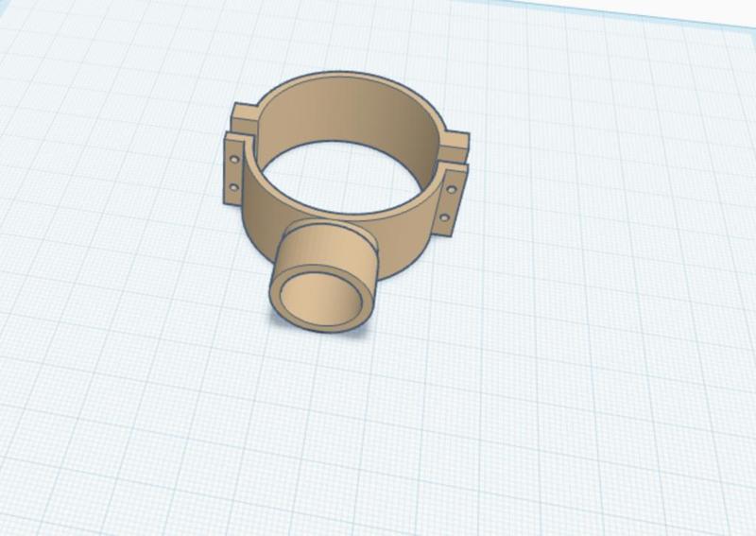Click the left flange with two holes
Image resolution: width=756 pixels, height=536 pixels.
coord(234,170)
